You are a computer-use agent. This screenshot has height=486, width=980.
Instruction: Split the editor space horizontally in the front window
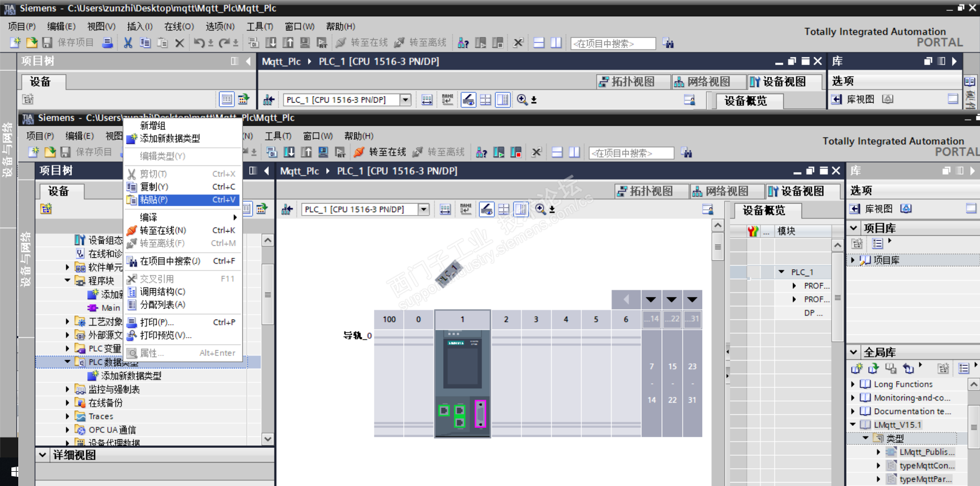557,152
